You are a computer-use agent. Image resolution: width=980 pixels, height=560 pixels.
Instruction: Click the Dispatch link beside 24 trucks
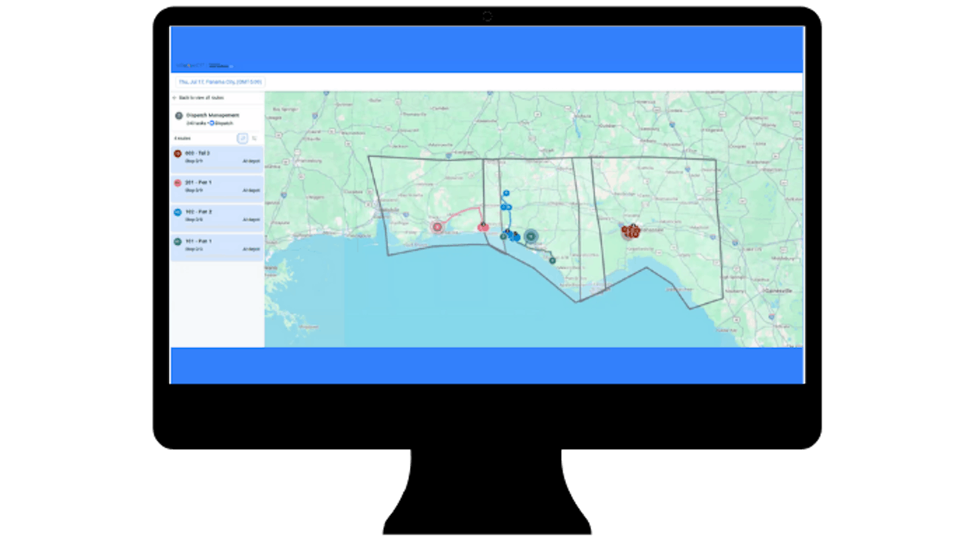pos(230,123)
